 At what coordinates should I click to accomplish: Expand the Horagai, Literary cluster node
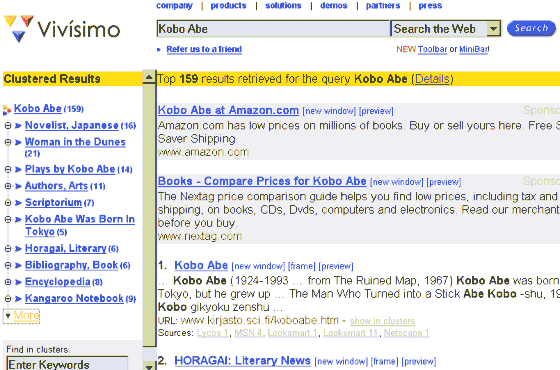8,249
